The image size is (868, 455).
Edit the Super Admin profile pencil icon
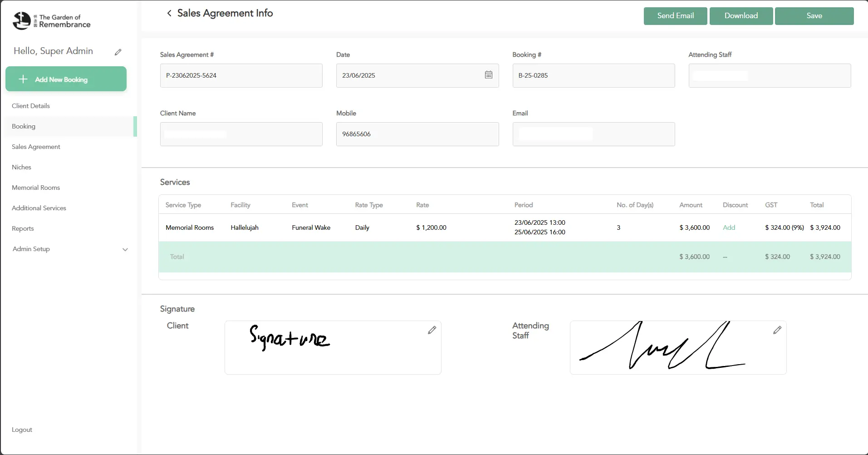click(118, 52)
